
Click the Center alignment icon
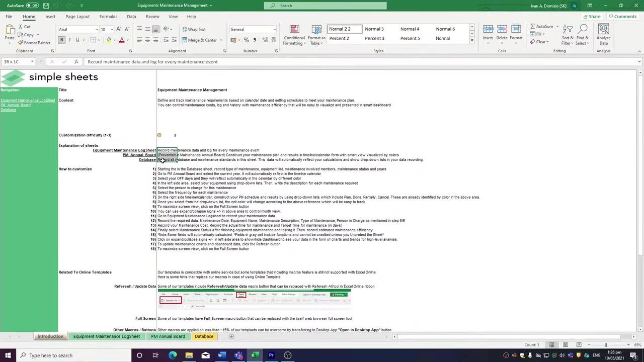pos(147,40)
